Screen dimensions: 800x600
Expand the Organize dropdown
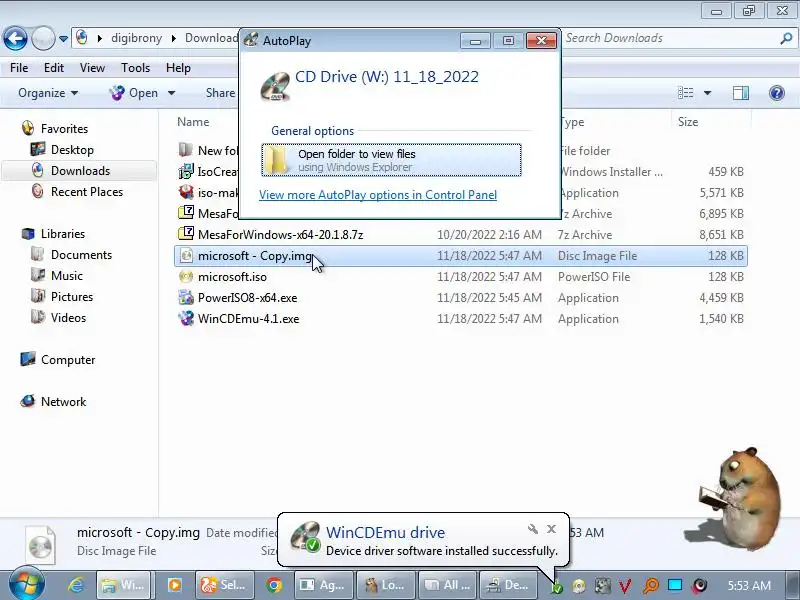pyautogui.click(x=48, y=93)
